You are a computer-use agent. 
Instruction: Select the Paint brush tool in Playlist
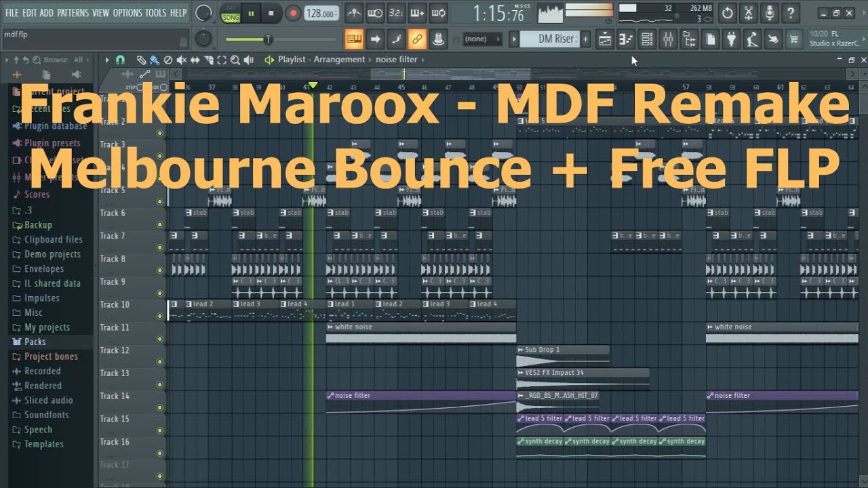(155, 60)
